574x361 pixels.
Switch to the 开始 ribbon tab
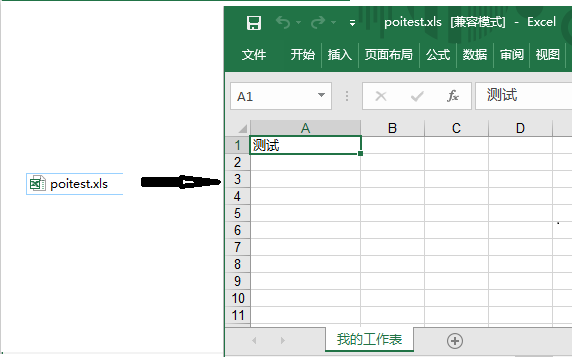302,55
